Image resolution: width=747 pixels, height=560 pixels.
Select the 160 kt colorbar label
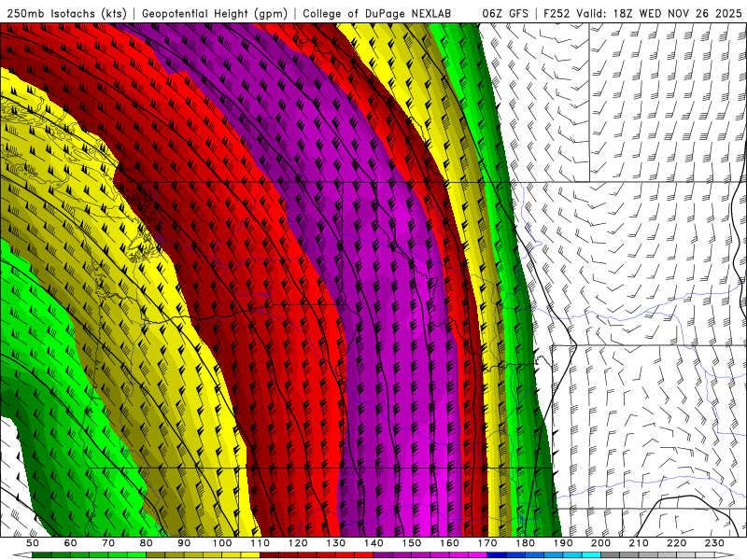tap(449, 543)
